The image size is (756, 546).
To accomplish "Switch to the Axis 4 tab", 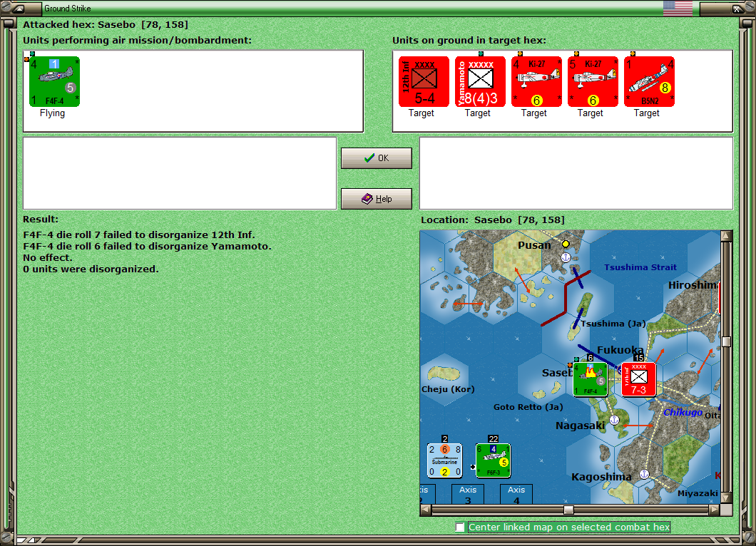I will coord(516,495).
